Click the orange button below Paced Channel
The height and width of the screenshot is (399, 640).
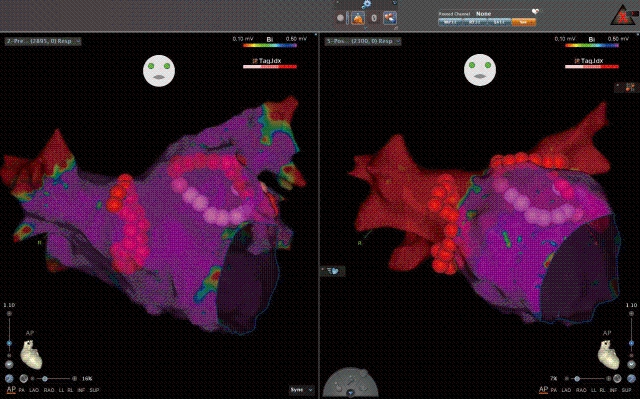coord(523,22)
